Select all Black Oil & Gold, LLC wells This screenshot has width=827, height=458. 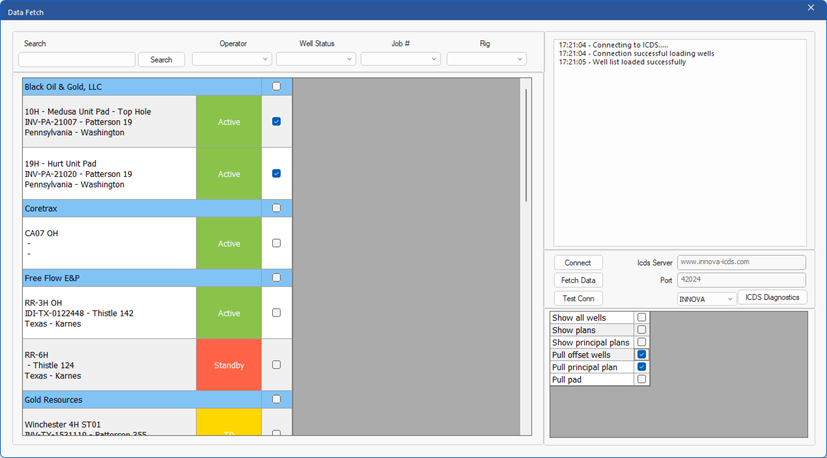[x=277, y=87]
